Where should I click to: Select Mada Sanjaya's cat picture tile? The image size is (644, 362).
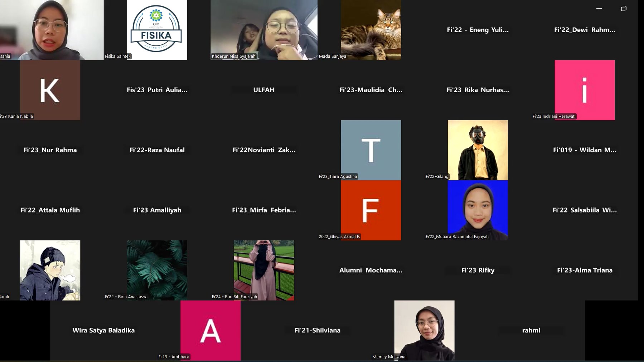371,30
